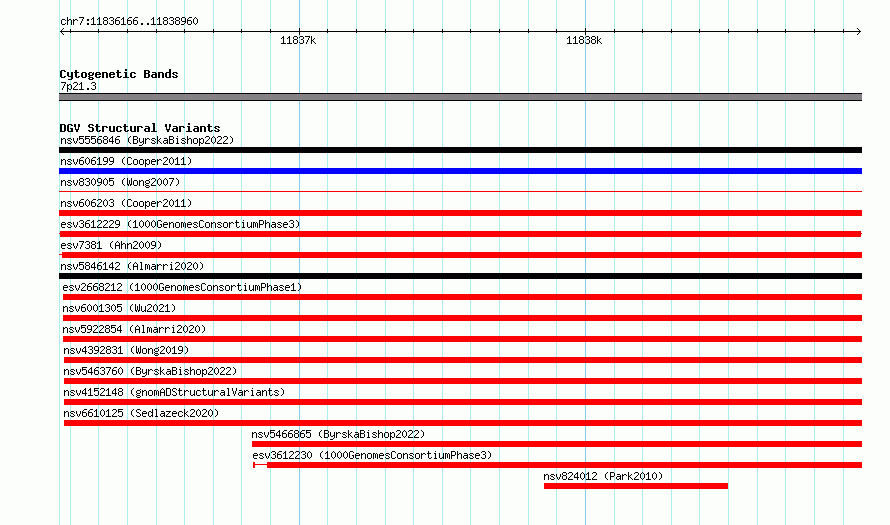Image resolution: width=890 pixels, height=525 pixels.
Task: Open nsv5466865 (ByrskaBishop2022) label
Action: [x=338, y=434]
